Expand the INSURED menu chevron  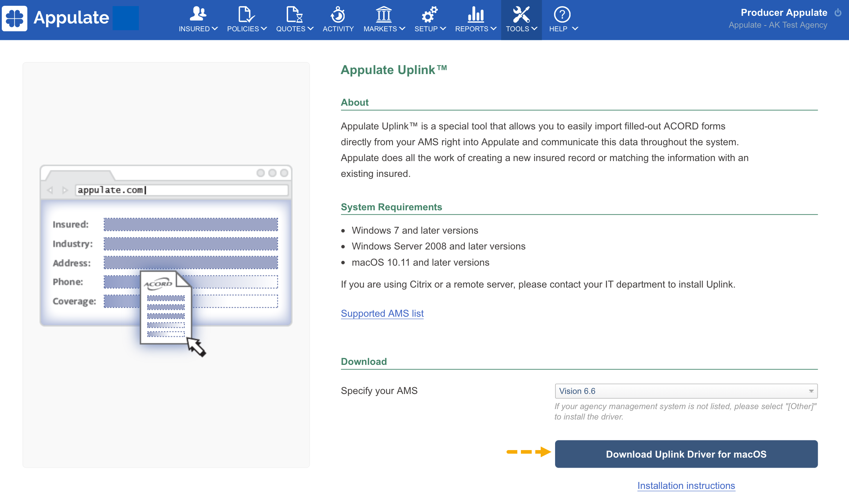215,28
